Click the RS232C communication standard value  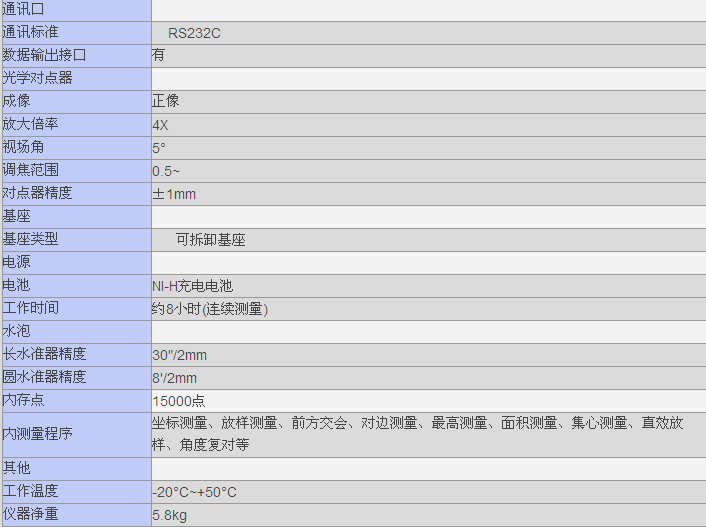tap(194, 33)
